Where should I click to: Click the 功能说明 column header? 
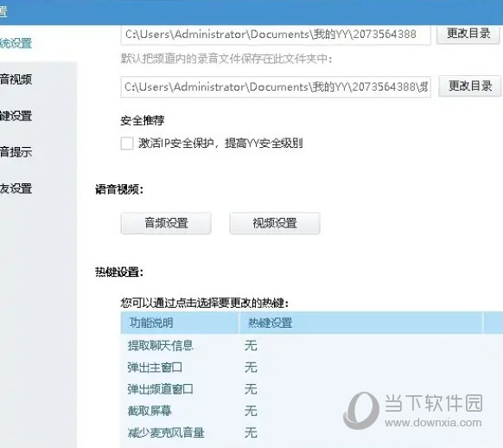pyautogui.click(x=180, y=323)
